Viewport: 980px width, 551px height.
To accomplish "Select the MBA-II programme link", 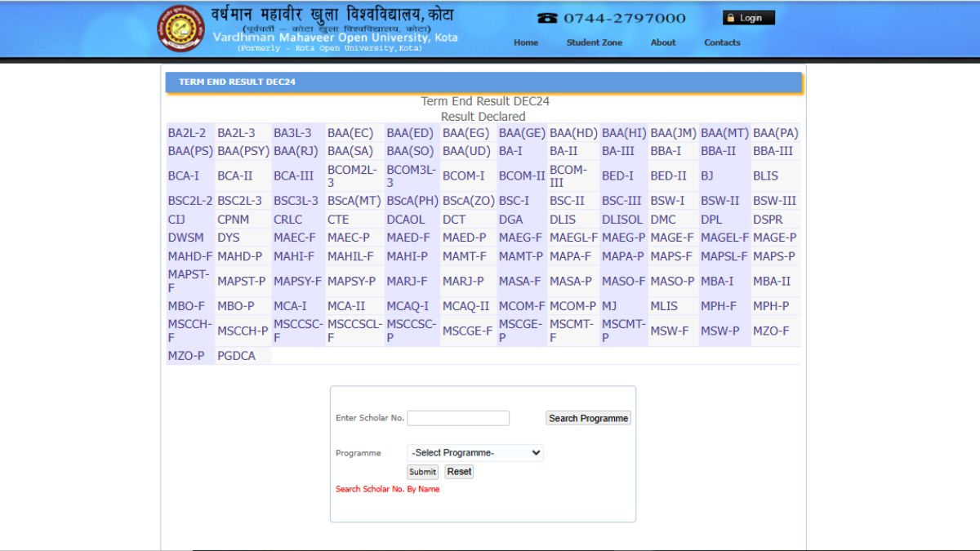I will tap(771, 281).
